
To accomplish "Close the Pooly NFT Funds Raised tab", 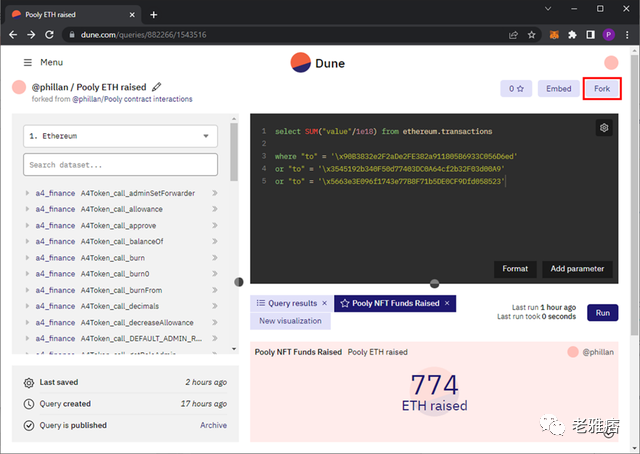I will [447, 303].
